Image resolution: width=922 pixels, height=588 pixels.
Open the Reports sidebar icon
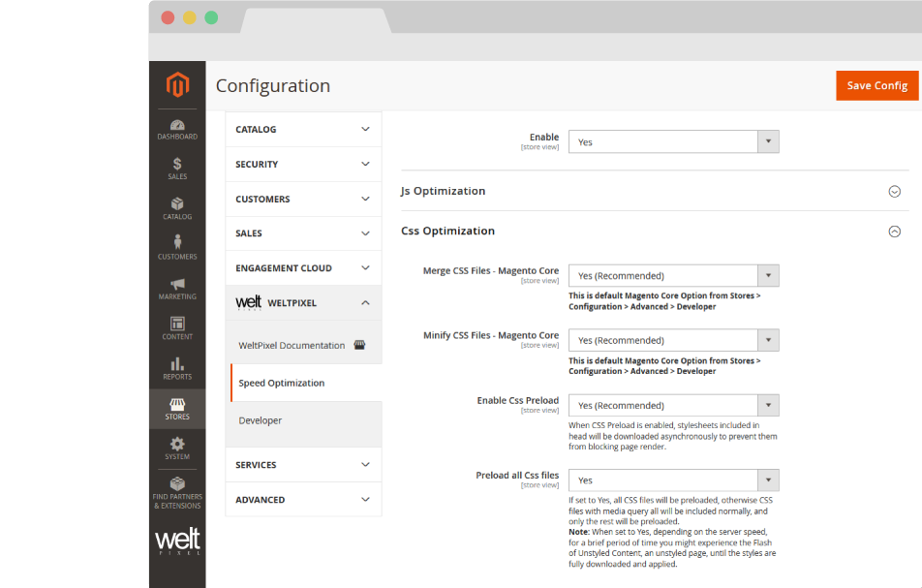177,368
